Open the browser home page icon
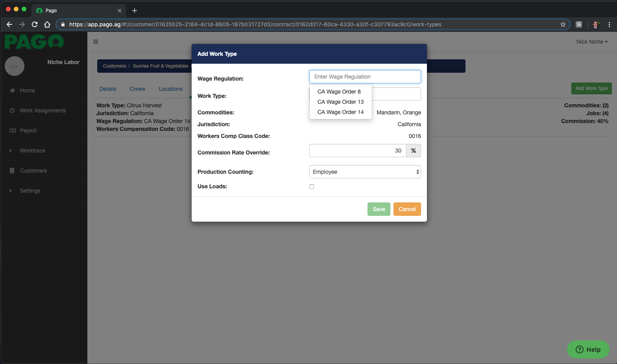 [47, 24]
